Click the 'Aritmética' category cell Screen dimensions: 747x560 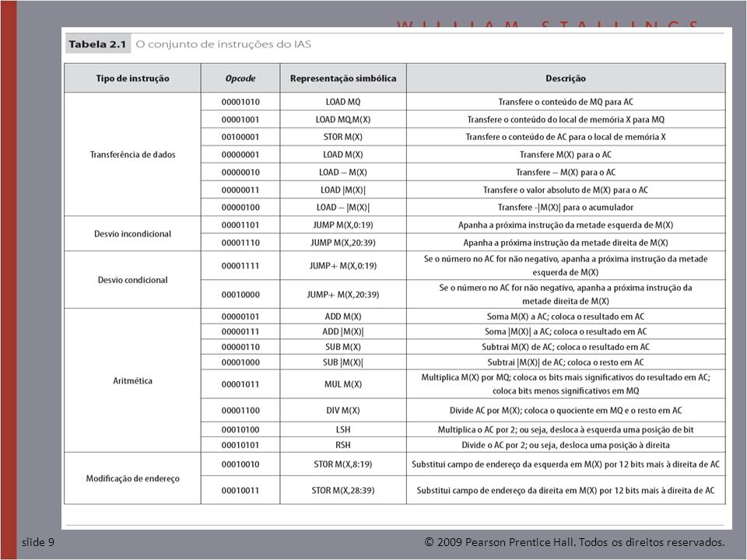point(132,380)
